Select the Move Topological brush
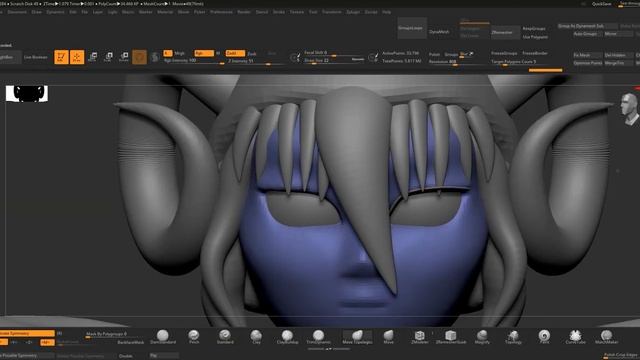The height and width of the screenshot is (360, 640). coord(357,337)
